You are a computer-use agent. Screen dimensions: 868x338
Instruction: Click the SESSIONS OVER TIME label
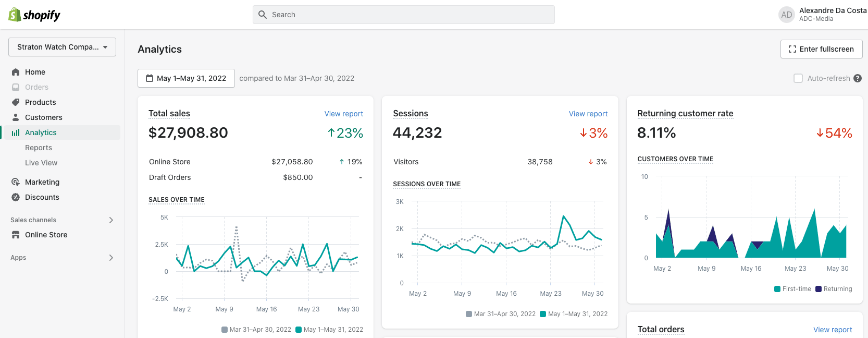pyautogui.click(x=427, y=184)
